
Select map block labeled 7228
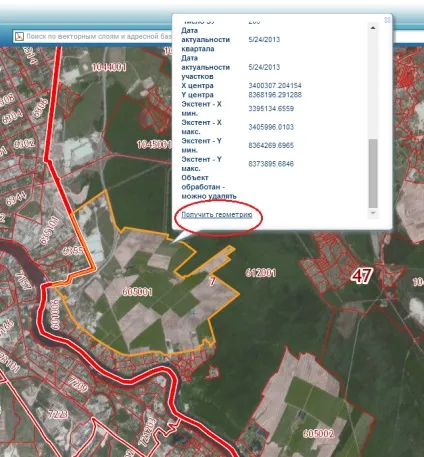58,414
